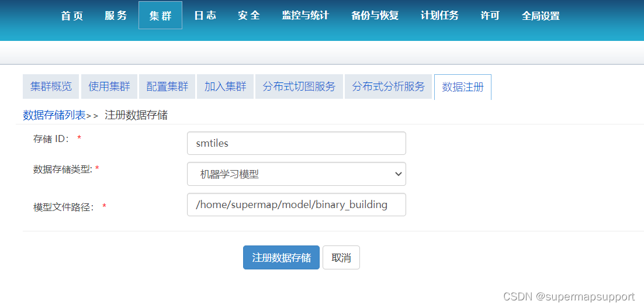This screenshot has width=644, height=308.
Task: Click the 取消 button
Action: point(341,258)
